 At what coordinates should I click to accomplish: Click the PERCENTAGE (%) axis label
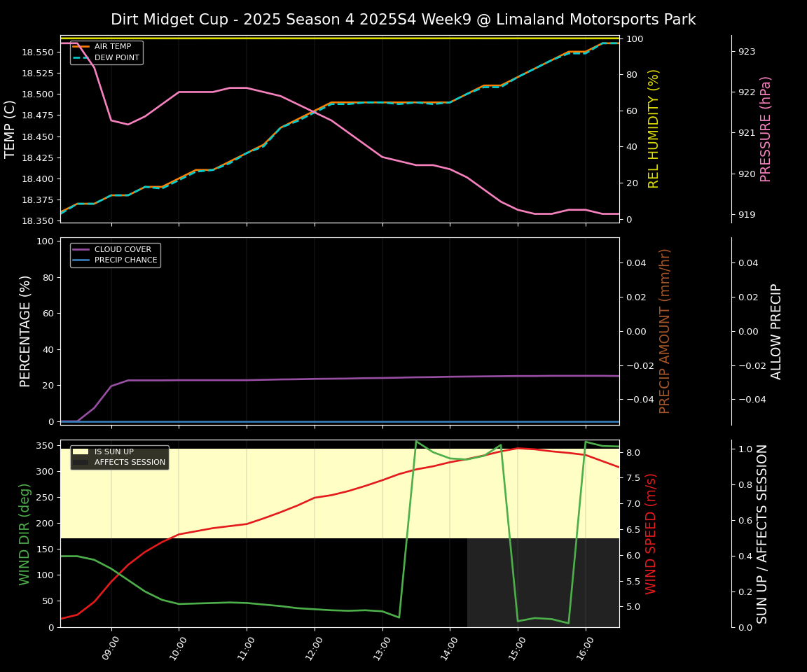(x=25, y=331)
